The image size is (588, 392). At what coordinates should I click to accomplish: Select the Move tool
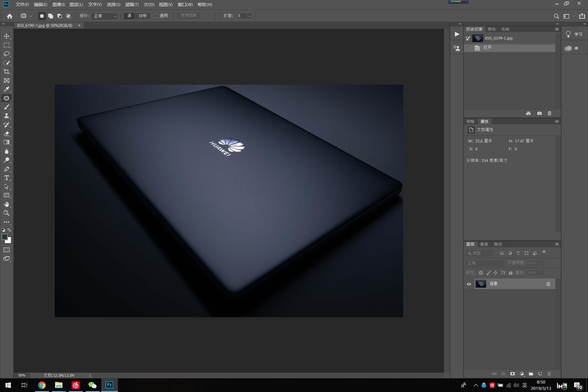[x=7, y=36]
